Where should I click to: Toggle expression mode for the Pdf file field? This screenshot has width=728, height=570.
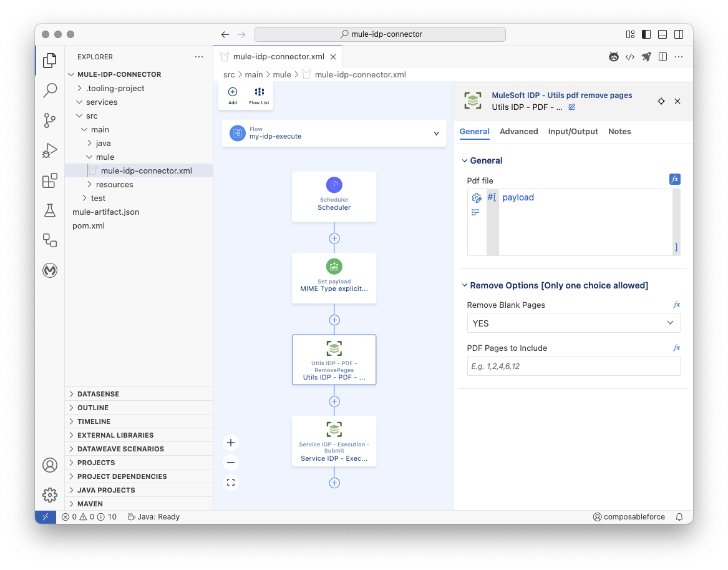(674, 179)
